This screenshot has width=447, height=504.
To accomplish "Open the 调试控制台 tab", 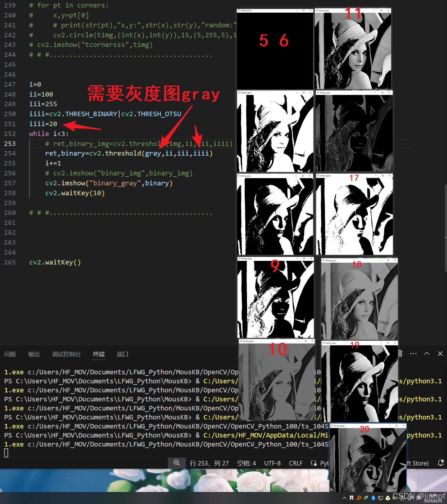I will point(66,354).
